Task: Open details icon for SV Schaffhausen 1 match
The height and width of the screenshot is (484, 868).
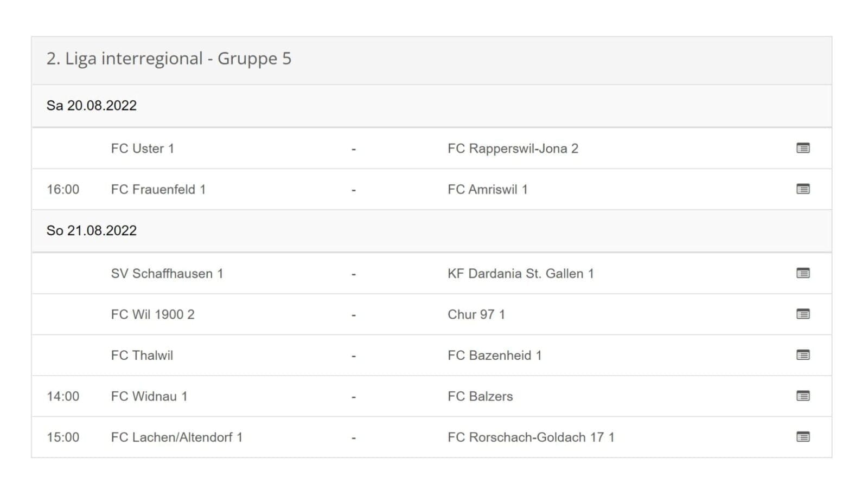Action: coord(803,273)
